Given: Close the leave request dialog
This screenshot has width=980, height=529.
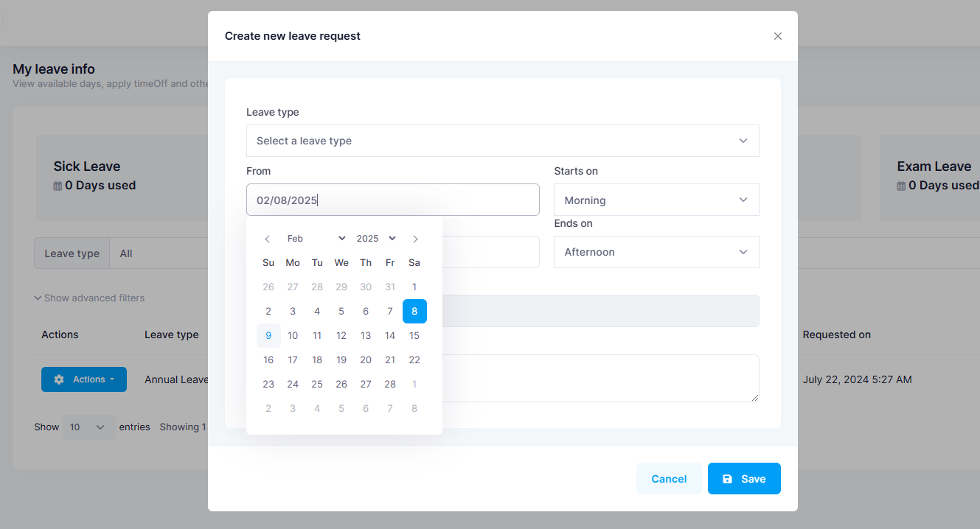Looking at the screenshot, I should coord(777,36).
